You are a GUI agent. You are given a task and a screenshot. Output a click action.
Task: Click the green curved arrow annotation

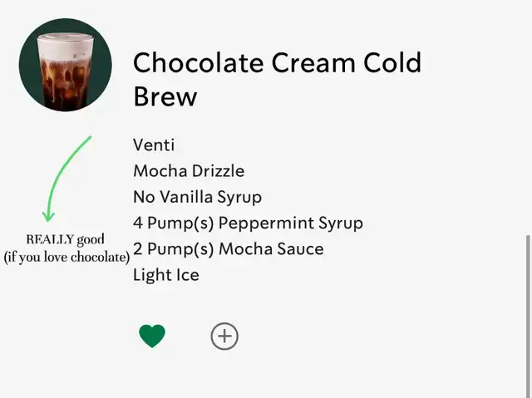pyautogui.click(x=65, y=178)
